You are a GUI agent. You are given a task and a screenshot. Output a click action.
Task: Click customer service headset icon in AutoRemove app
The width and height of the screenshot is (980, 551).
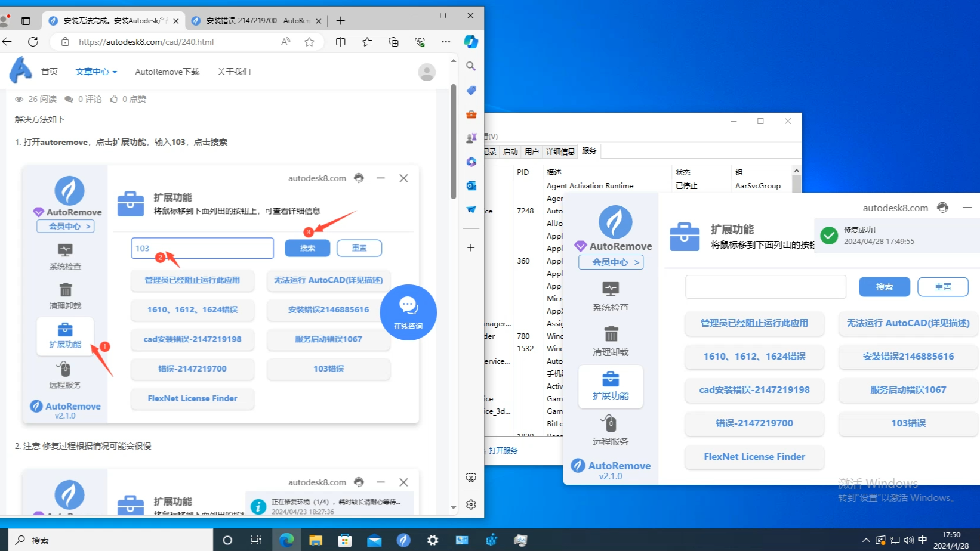click(942, 208)
